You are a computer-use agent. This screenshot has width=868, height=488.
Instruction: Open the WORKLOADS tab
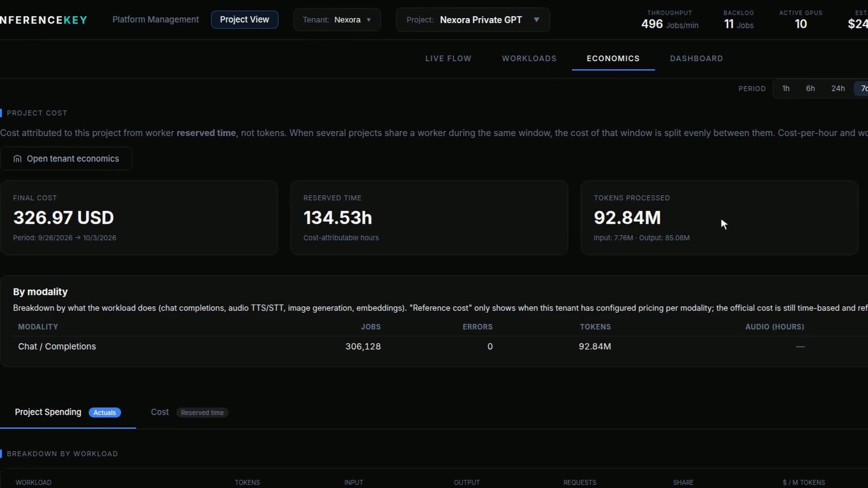point(529,59)
